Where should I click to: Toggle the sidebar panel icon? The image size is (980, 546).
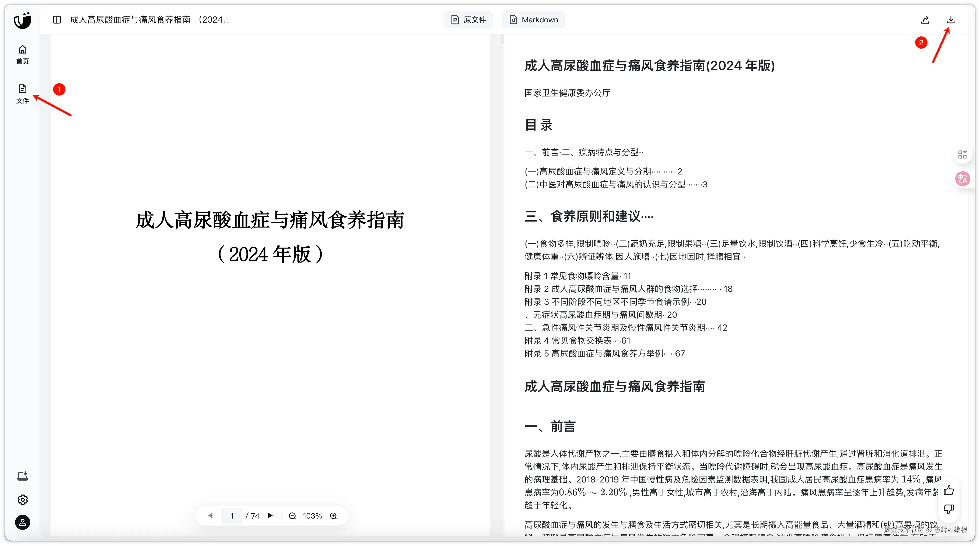(x=57, y=20)
